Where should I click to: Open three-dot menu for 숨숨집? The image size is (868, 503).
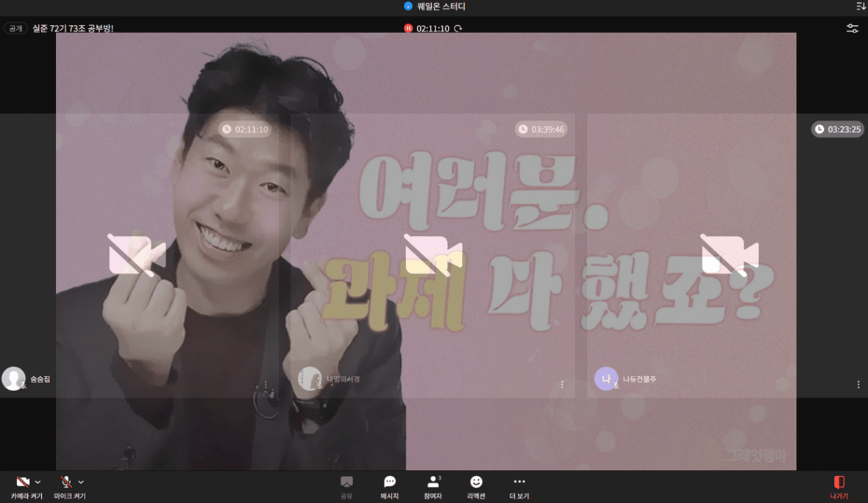tap(266, 385)
